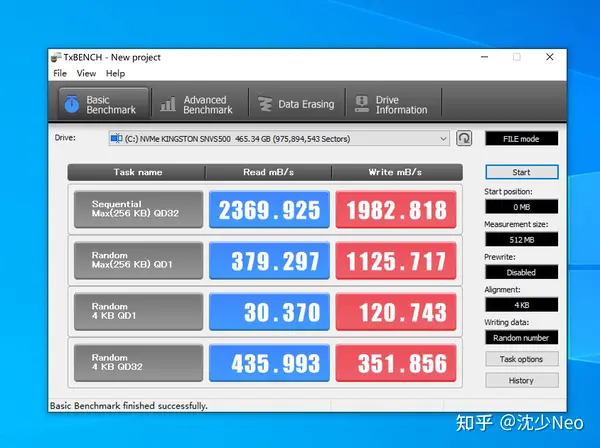Open the View menu

pyautogui.click(x=86, y=73)
